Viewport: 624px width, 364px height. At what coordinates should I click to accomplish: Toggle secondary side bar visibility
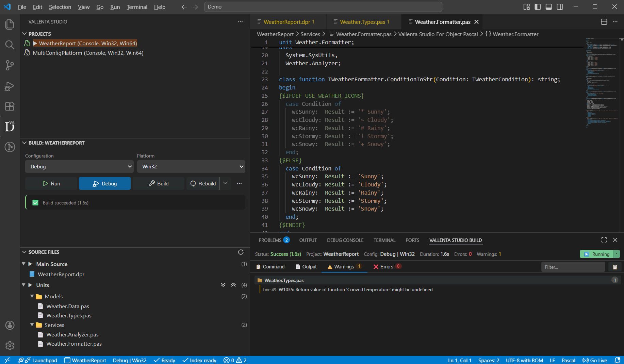(x=560, y=7)
